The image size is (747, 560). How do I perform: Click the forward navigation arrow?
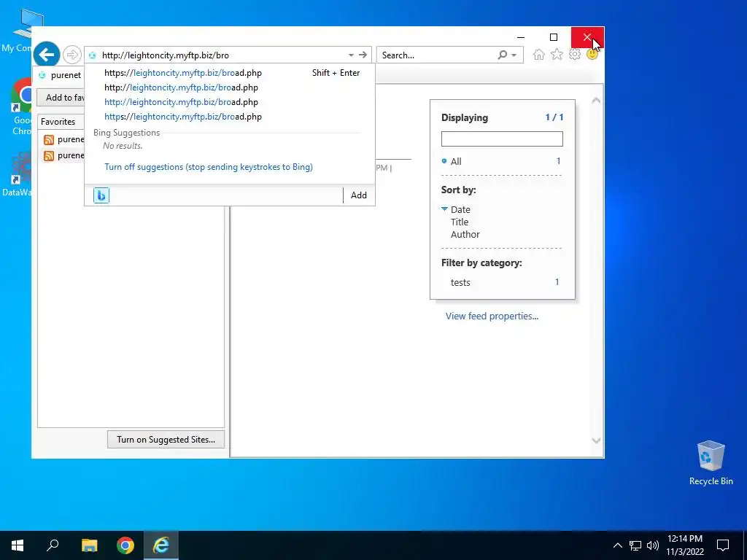72,55
